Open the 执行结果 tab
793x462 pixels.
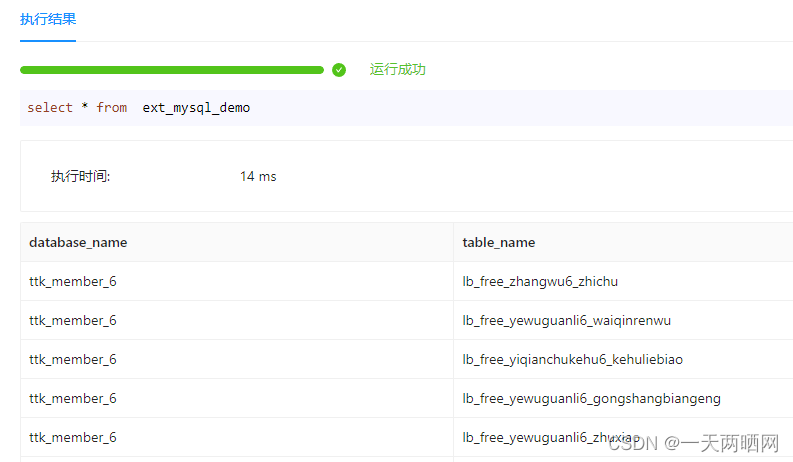coord(48,19)
